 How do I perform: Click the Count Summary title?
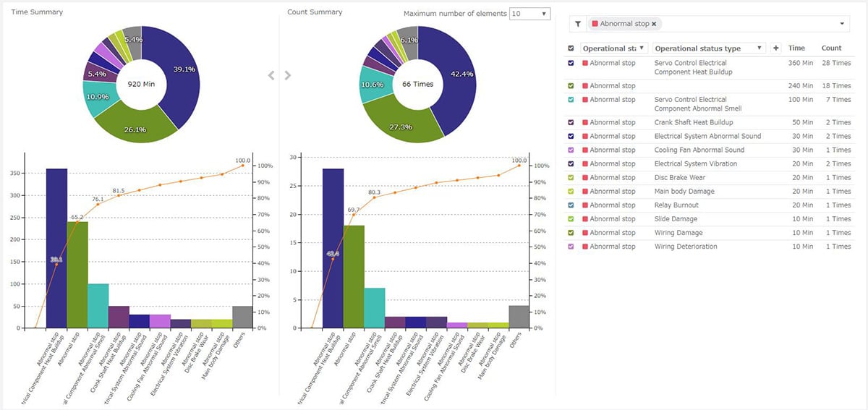[315, 12]
